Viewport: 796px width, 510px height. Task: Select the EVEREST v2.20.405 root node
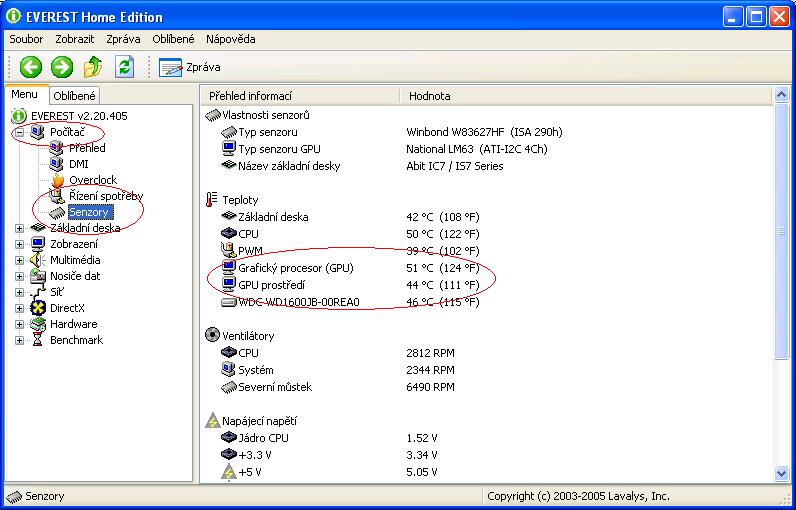pos(79,116)
